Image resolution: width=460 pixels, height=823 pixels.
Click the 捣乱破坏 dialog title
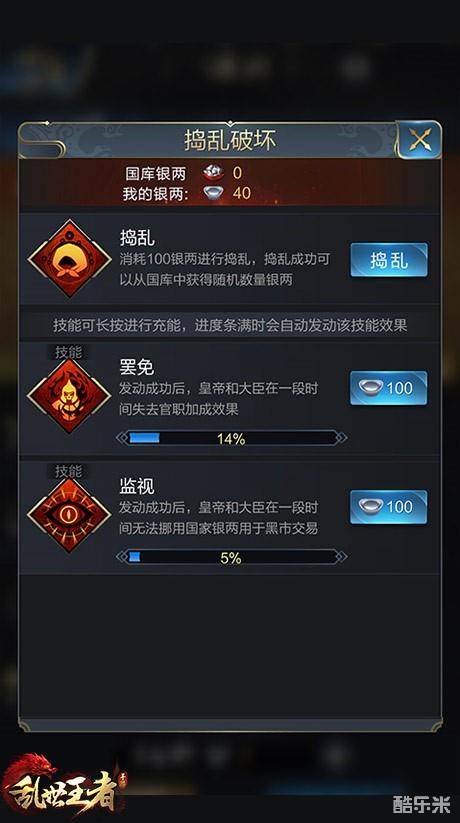[x=230, y=140]
